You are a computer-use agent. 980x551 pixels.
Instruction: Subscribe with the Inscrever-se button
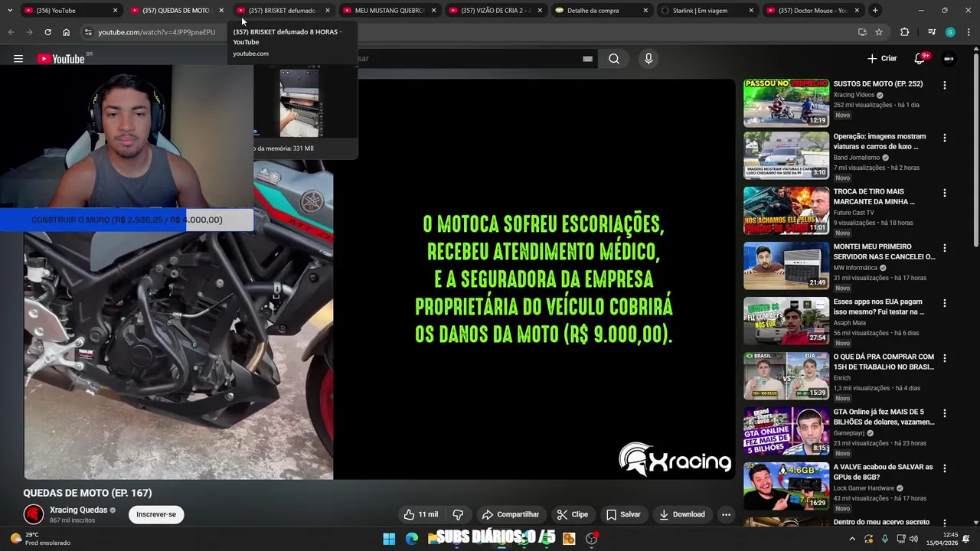(156, 514)
